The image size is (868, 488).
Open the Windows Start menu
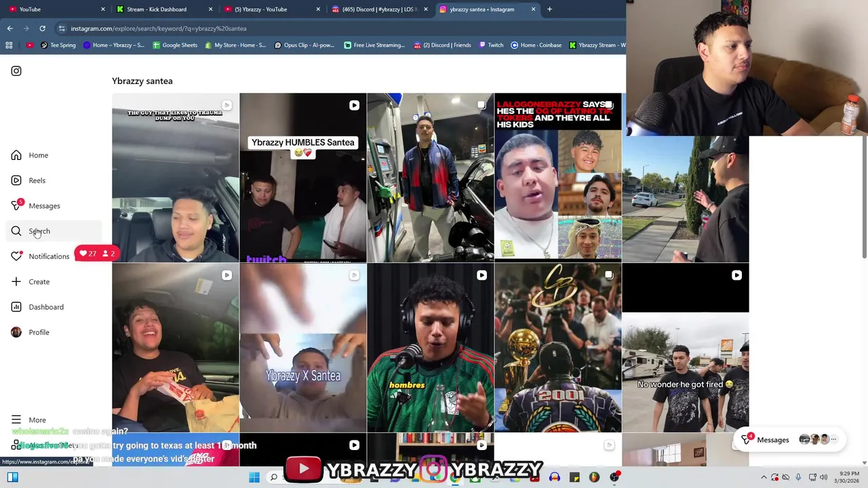(x=254, y=477)
